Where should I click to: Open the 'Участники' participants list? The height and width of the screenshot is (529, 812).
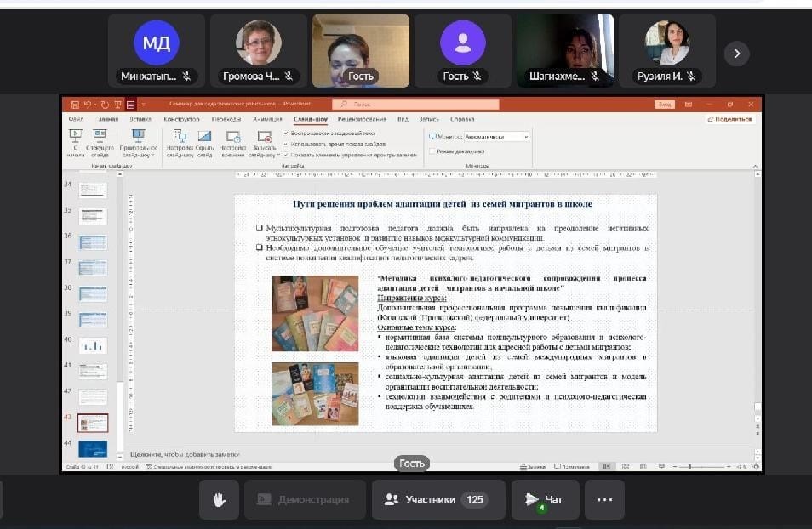437,499
